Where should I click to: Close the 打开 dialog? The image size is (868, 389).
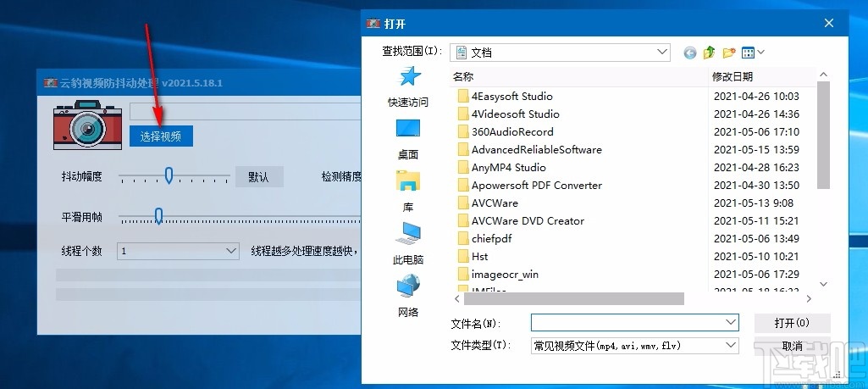[829, 23]
